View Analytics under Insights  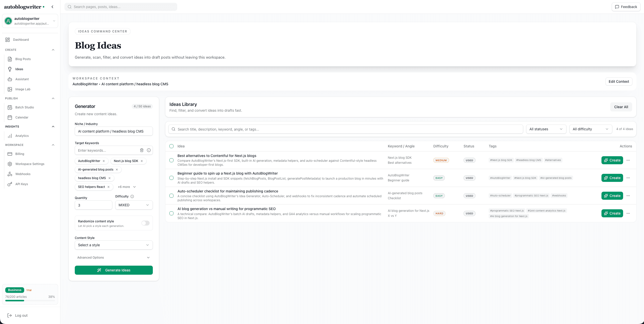(22, 136)
